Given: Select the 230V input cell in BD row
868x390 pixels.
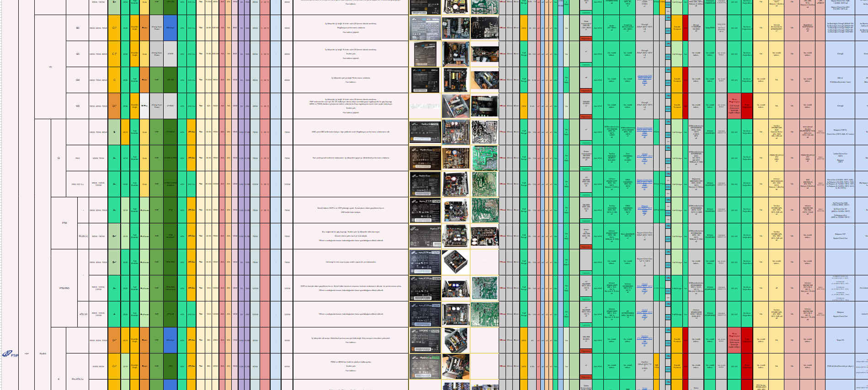Looking at the screenshot, I should [524, 28].
